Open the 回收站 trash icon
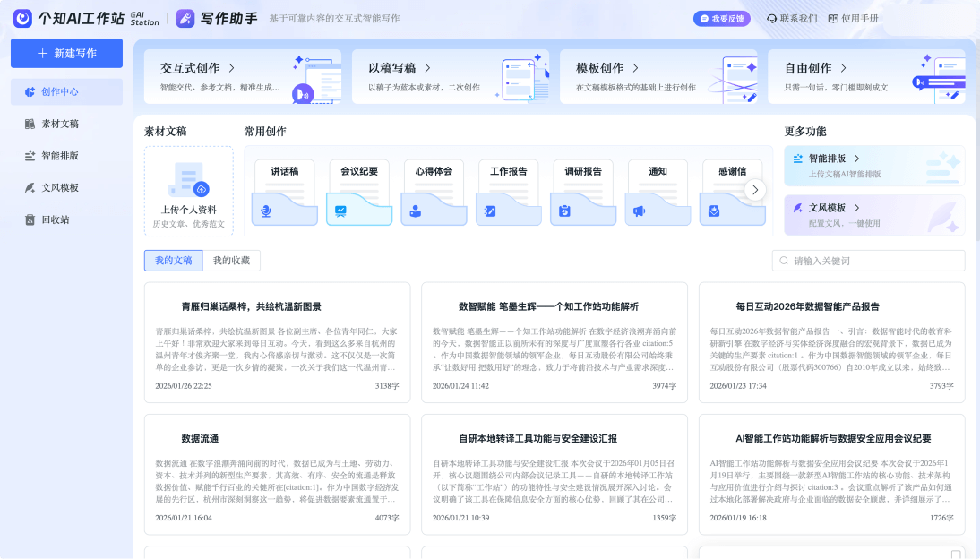The image size is (980, 559). tap(30, 219)
